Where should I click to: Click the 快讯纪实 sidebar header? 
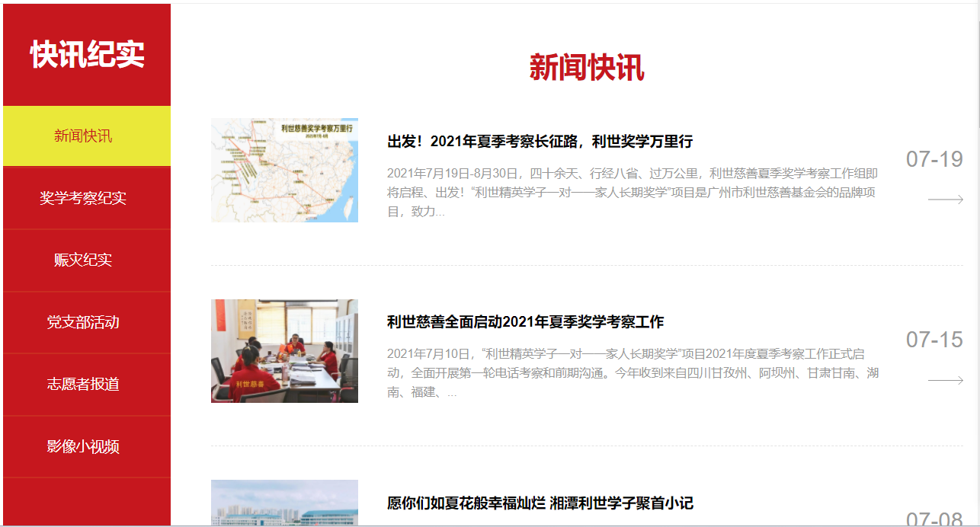(87, 55)
